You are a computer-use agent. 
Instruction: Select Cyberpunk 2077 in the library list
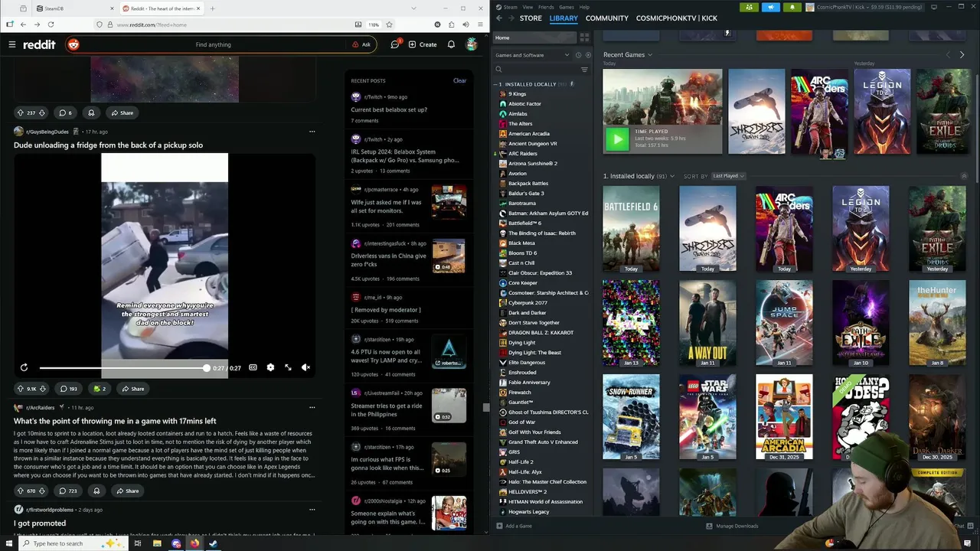pyautogui.click(x=528, y=303)
